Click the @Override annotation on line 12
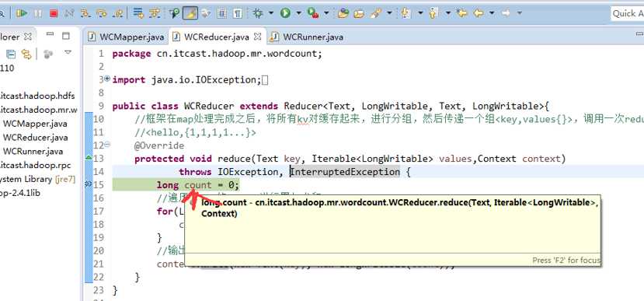 point(159,145)
